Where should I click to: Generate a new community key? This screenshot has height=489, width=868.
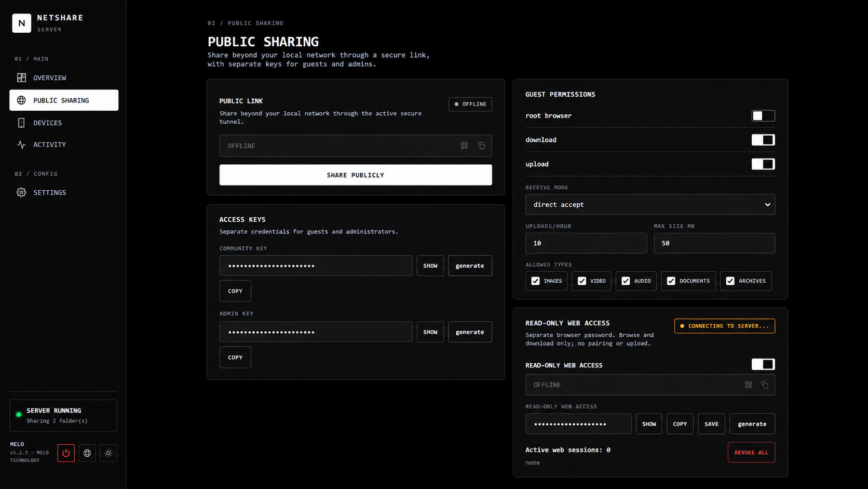470,266
